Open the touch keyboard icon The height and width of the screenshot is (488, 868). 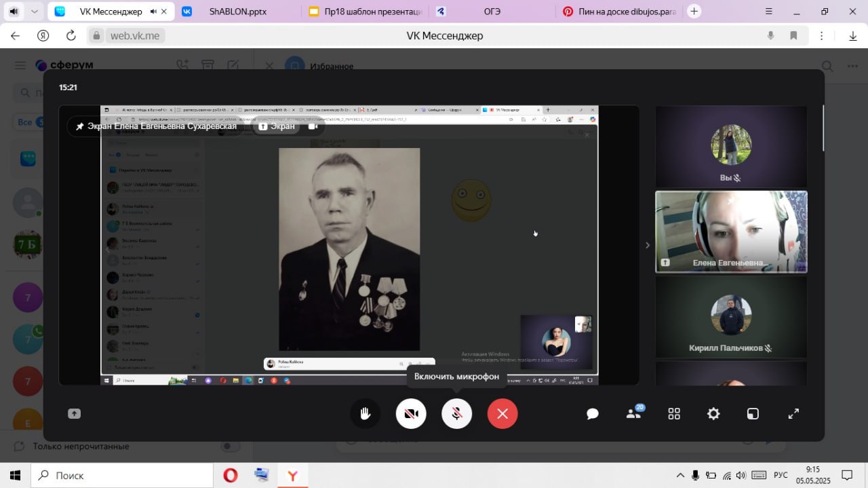(759, 475)
